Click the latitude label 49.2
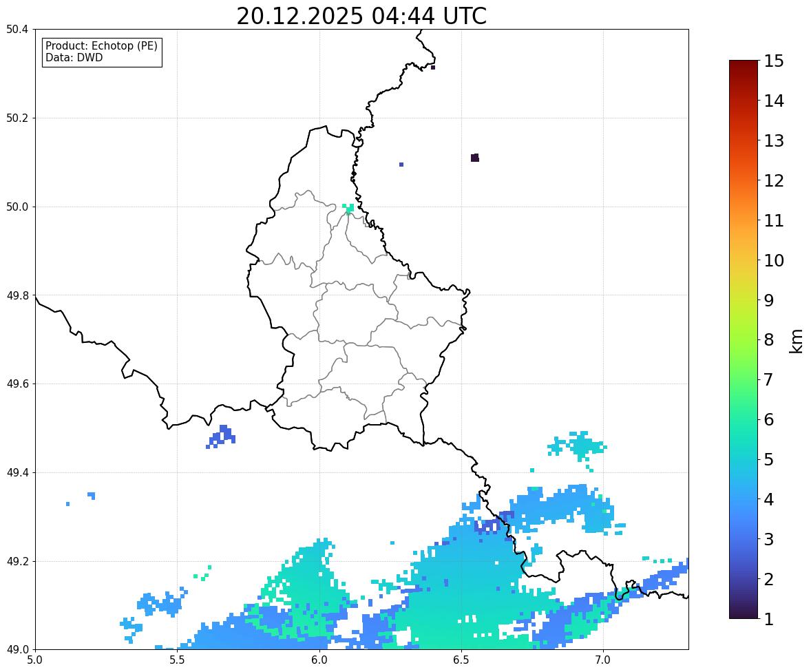 pos(17,561)
